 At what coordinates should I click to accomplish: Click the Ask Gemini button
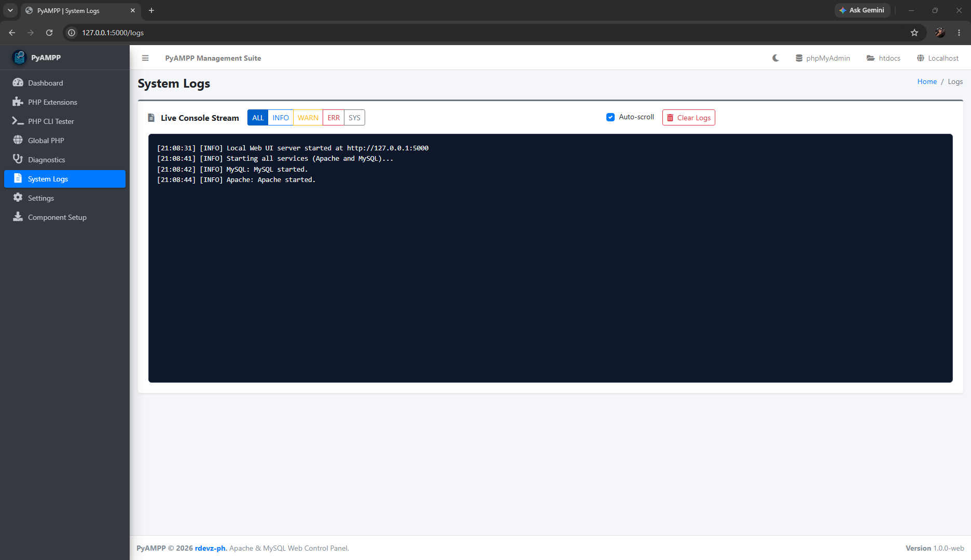coord(862,10)
